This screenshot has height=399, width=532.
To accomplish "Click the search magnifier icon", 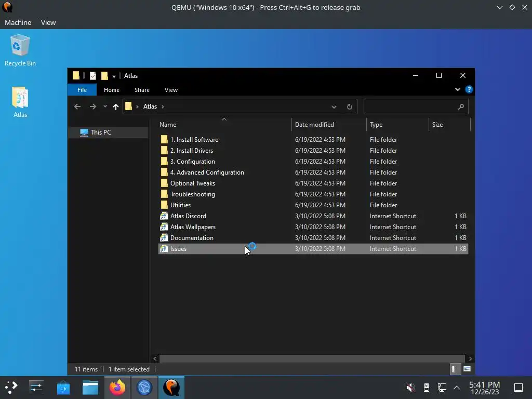I will pos(460,107).
